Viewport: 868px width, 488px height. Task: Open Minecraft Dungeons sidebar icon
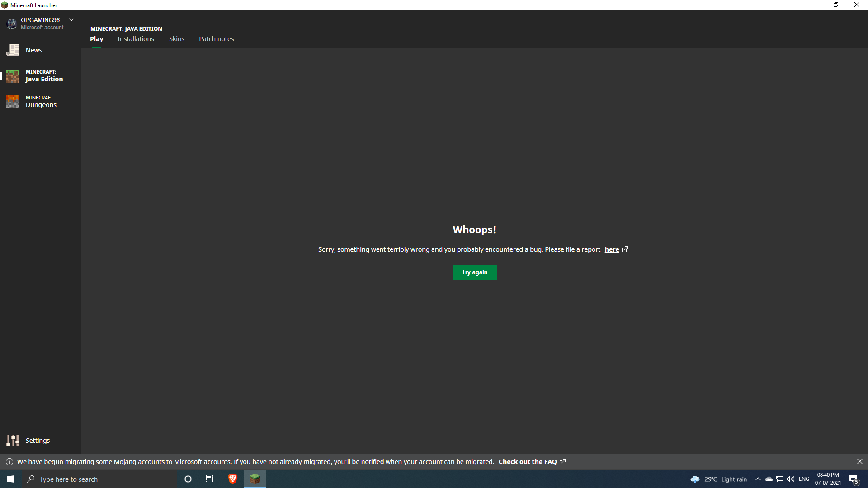tap(13, 102)
